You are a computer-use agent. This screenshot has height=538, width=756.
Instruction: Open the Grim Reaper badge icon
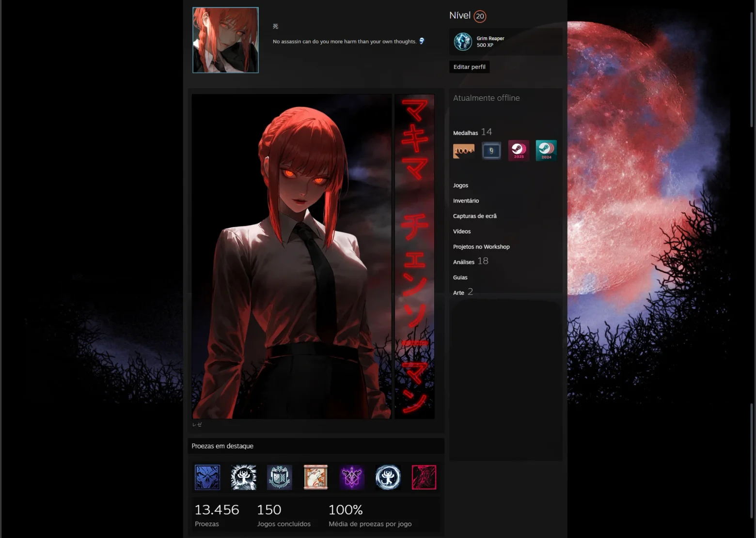[x=463, y=42]
